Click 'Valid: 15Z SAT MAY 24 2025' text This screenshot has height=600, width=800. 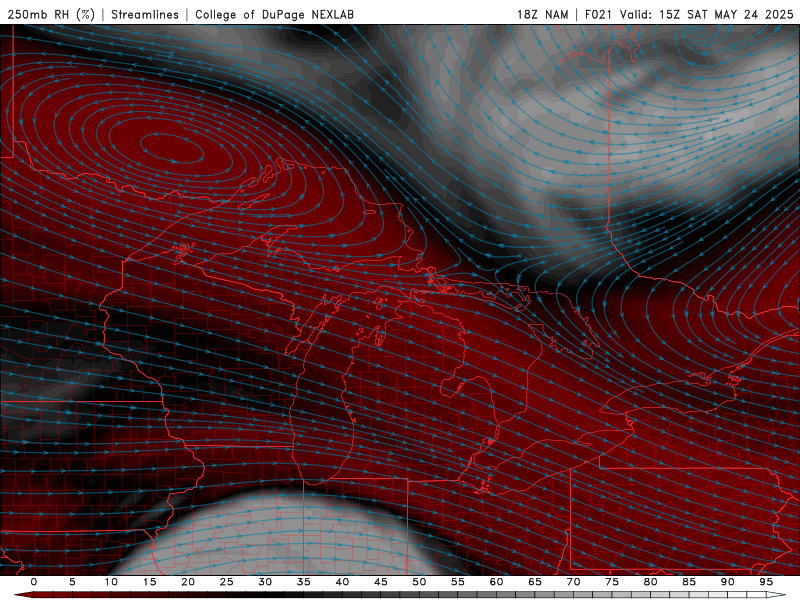click(707, 14)
